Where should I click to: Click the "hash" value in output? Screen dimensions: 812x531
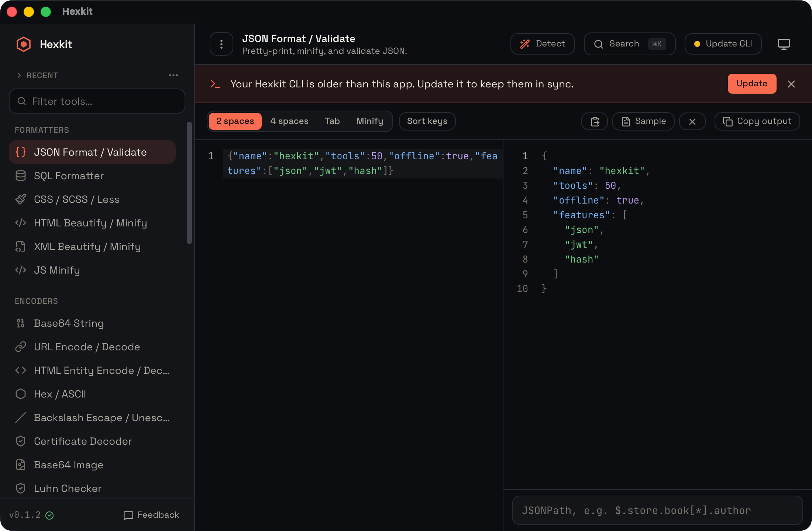581,259
